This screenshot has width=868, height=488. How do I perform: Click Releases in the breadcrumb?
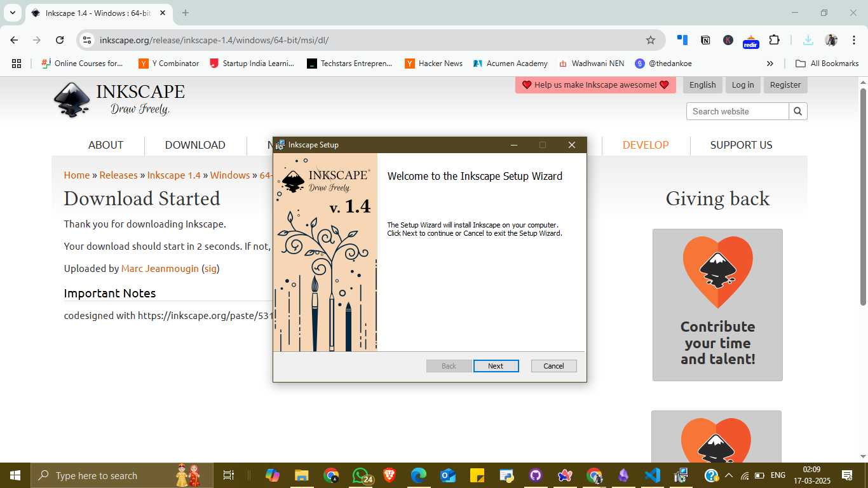coord(118,175)
